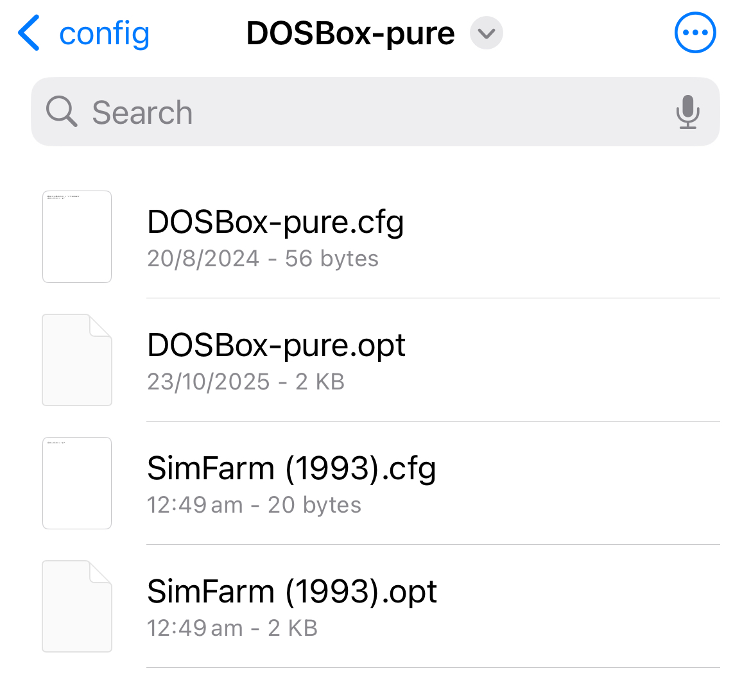Start dictation with the microphone icon
Screen dimensions: 751x700
687,112
